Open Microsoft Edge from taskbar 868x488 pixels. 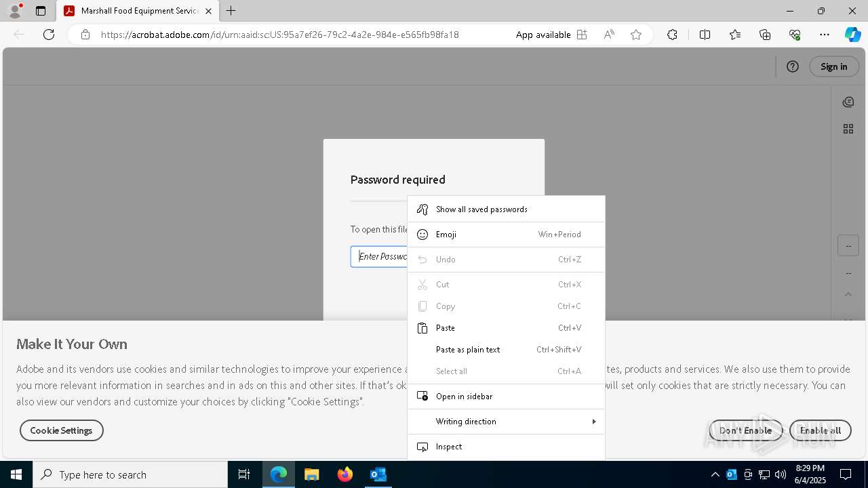tap(279, 474)
